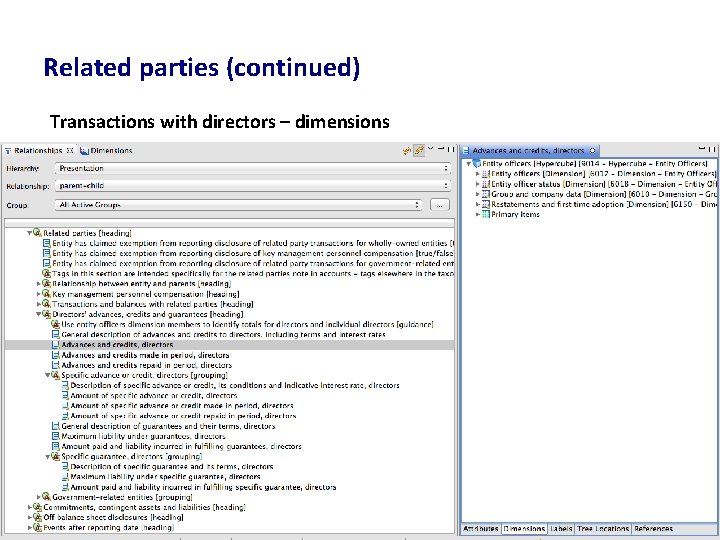Expand Entity officers Dimension node
The width and height of the screenshot is (720, 540).
click(478, 174)
